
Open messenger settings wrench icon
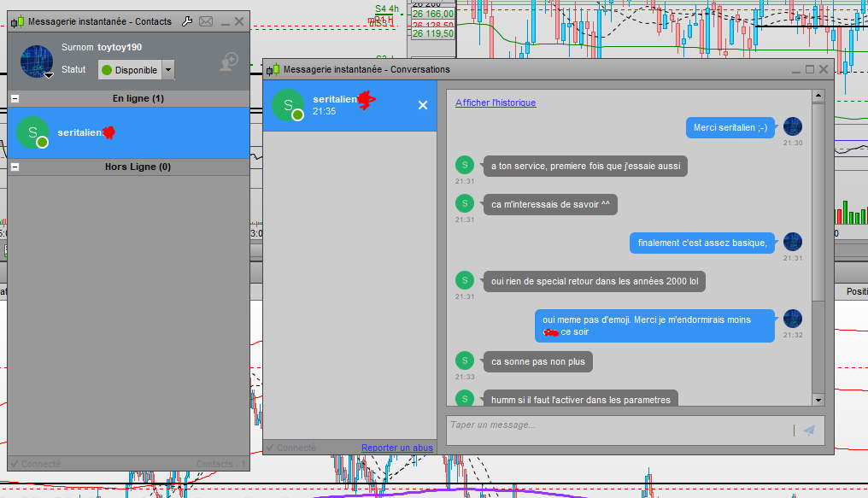coord(187,21)
